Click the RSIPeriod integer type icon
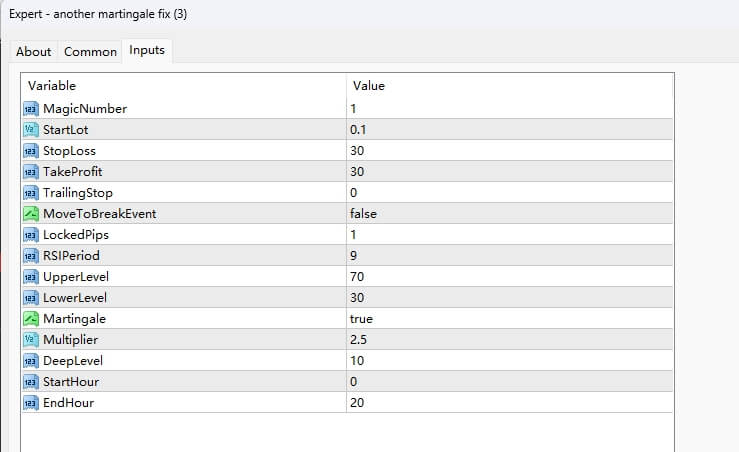Image resolution: width=739 pixels, height=452 pixels. [x=30, y=255]
